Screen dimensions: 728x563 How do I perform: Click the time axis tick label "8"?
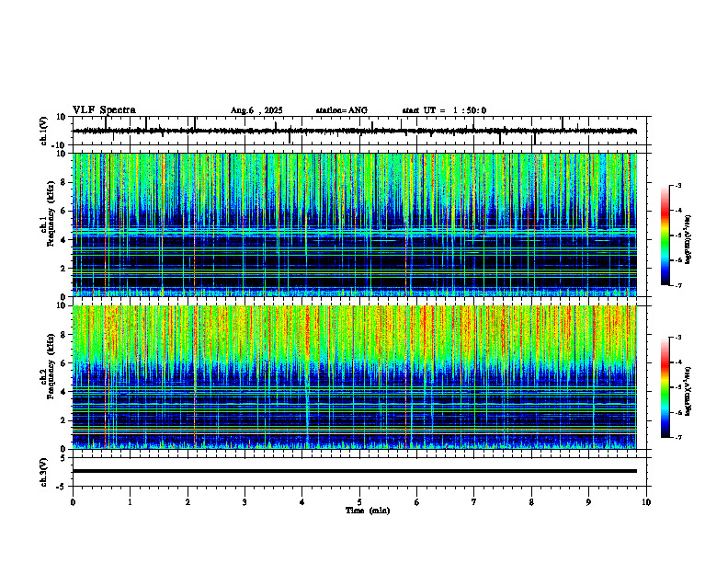coord(531,502)
